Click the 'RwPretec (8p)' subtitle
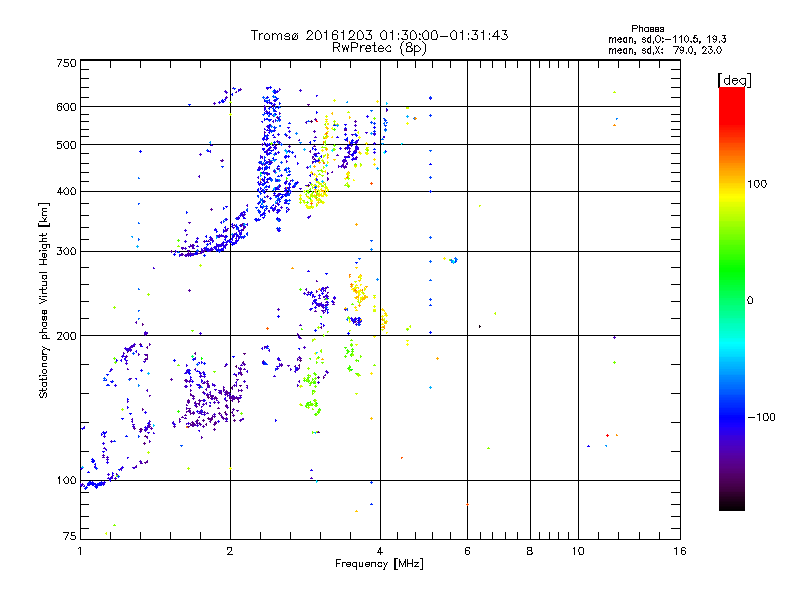The width and height of the screenshot is (800, 600). (x=379, y=48)
